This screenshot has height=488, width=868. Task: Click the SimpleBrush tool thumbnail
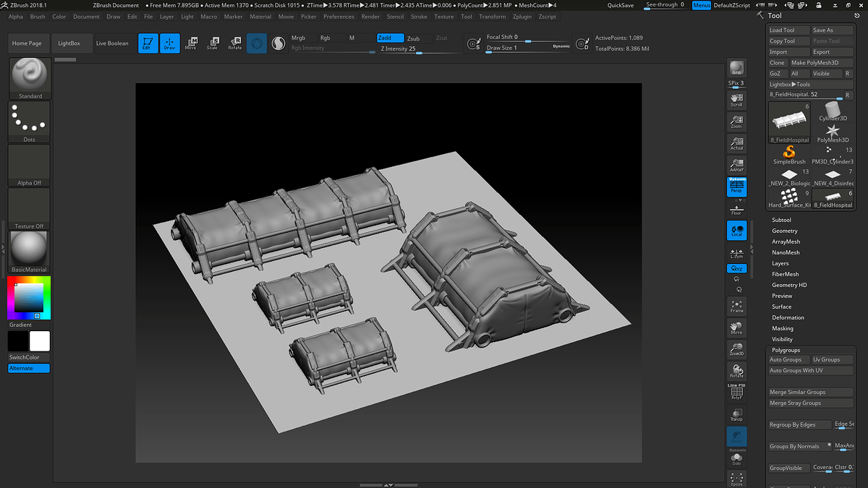pyautogui.click(x=788, y=152)
